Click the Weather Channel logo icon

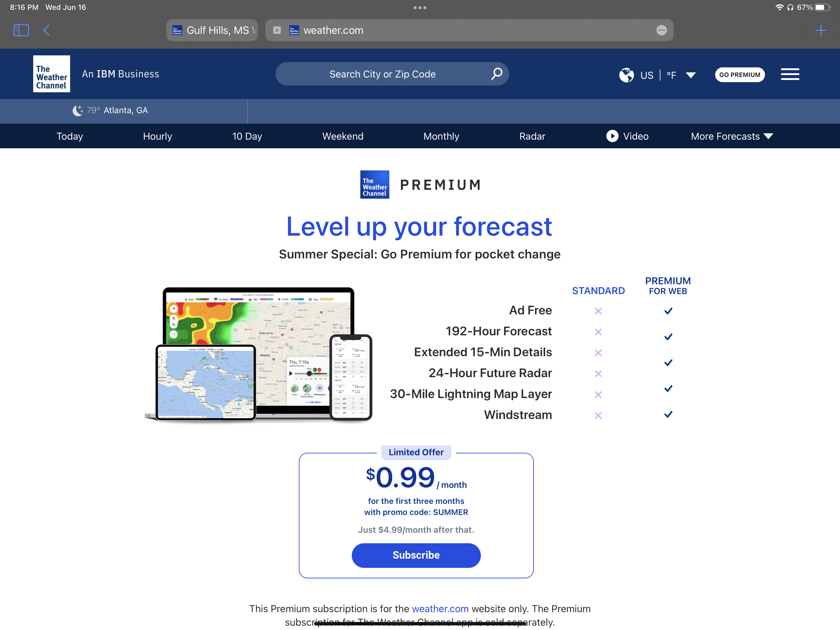(52, 74)
